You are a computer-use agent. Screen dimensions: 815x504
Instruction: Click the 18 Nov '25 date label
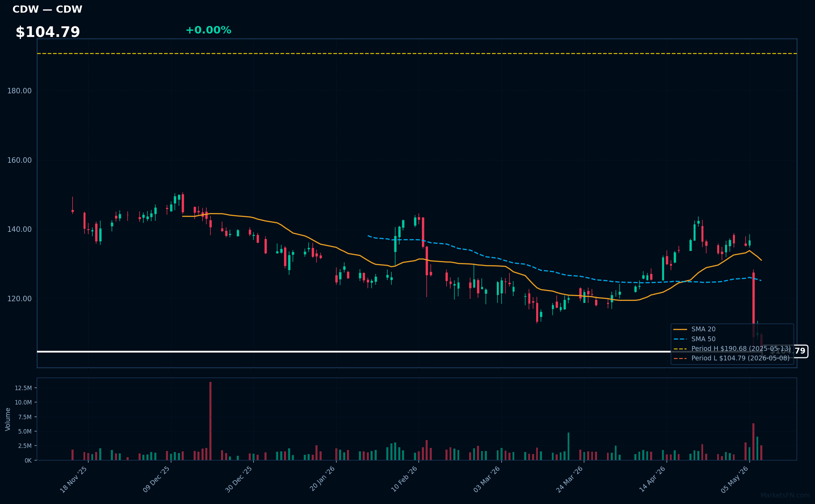[74, 479]
